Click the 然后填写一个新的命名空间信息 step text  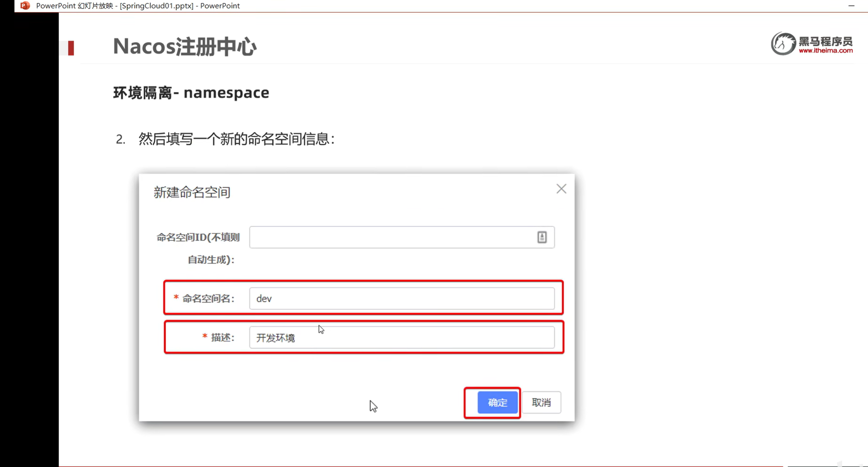[236, 139]
